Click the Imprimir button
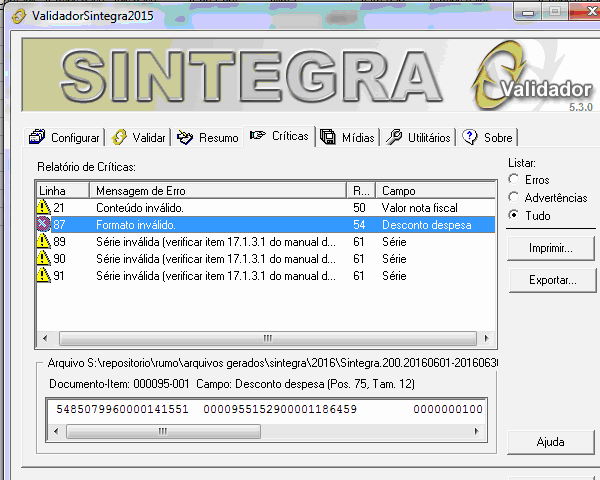This screenshot has width=600, height=480. click(551, 248)
